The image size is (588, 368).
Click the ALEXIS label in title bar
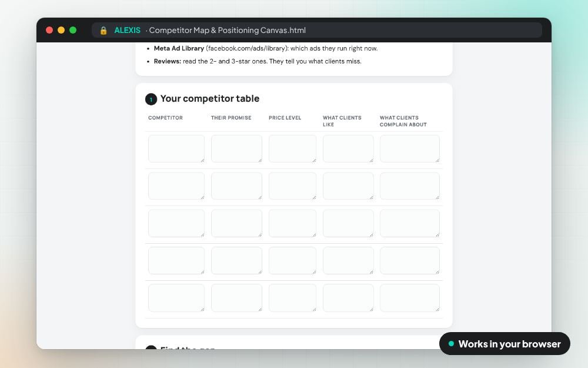click(127, 30)
